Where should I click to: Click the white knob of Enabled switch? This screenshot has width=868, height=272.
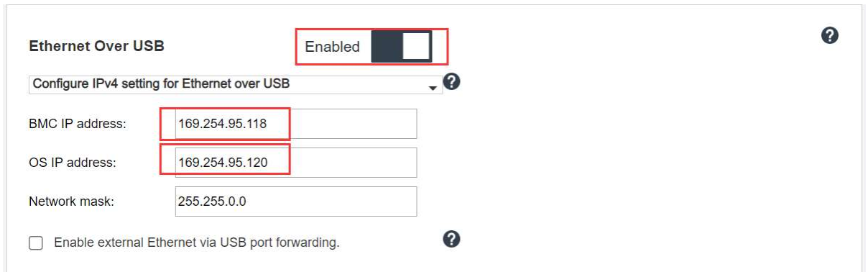click(x=417, y=47)
